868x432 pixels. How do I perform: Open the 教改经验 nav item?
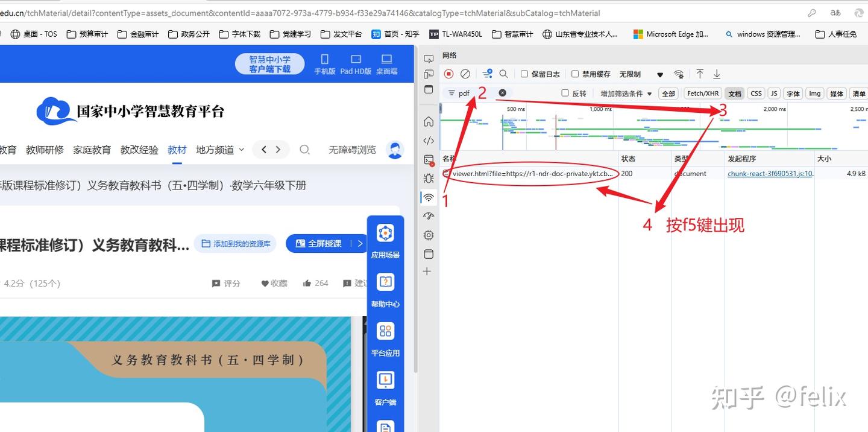(139, 150)
